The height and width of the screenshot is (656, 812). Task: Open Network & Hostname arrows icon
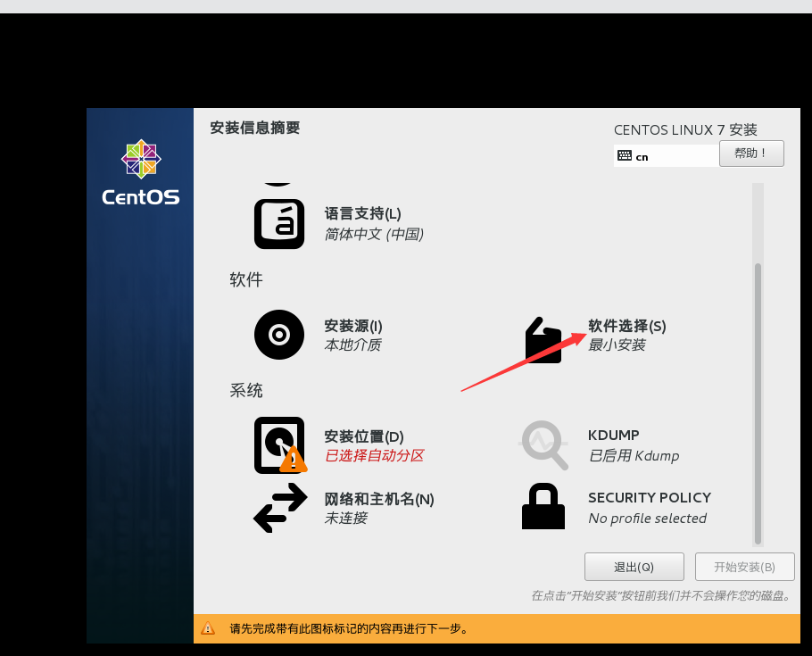[280, 508]
